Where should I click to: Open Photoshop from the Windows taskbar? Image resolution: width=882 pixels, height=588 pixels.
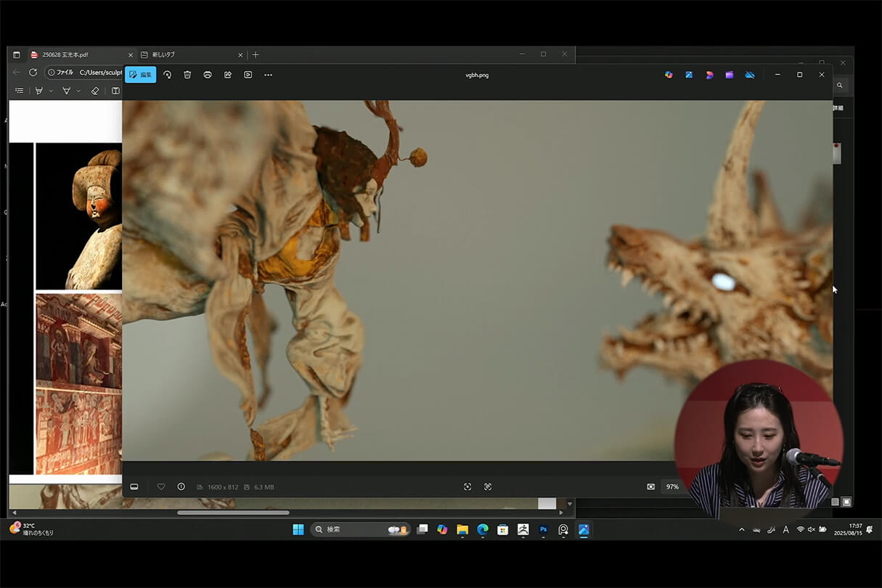click(x=543, y=530)
